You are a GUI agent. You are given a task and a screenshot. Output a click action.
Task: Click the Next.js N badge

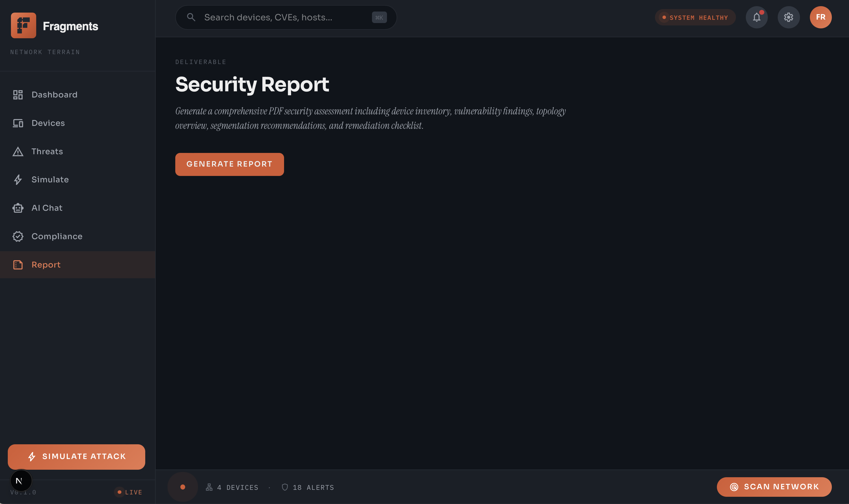click(x=21, y=480)
